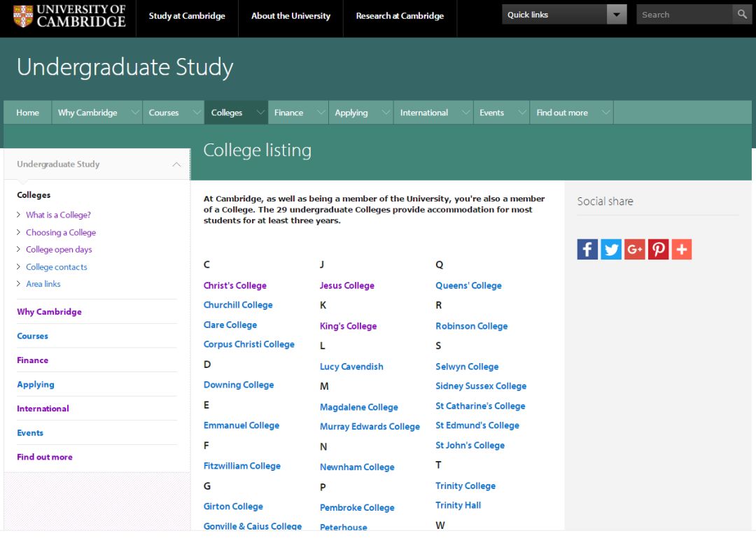756x538 pixels.
Task: Share page on Facebook
Action: tap(587, 249)
